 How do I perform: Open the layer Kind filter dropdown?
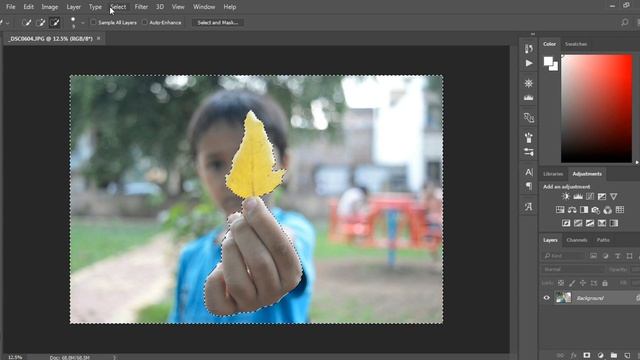pos(564,256)
